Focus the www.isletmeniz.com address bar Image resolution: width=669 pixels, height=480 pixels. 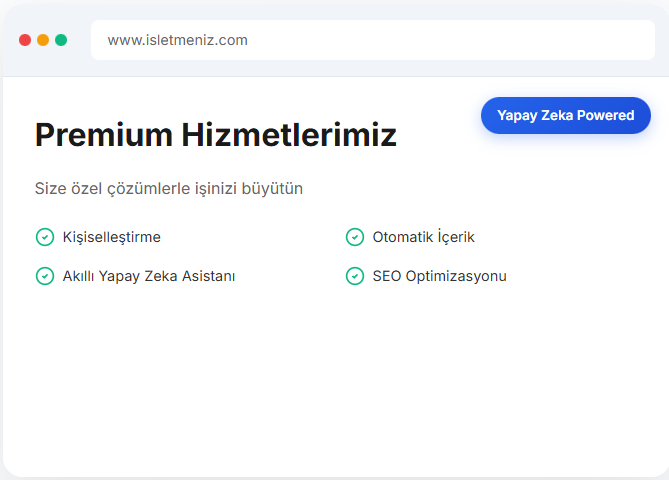[372, 40]
